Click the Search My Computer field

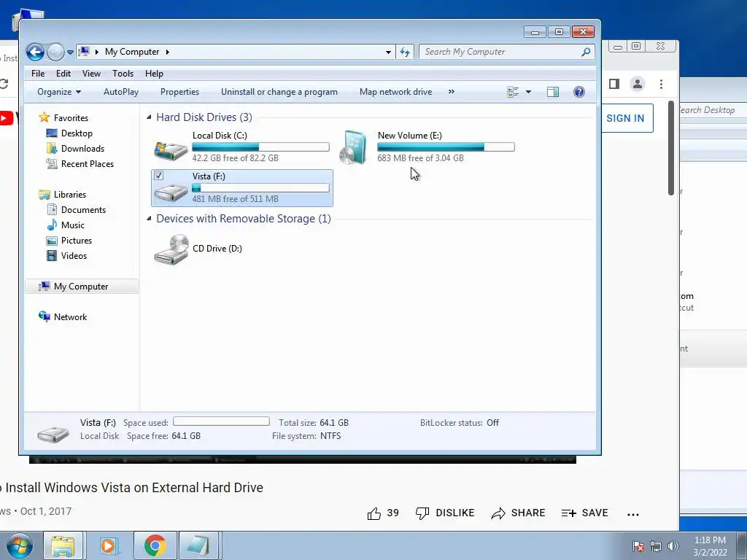(x=506, y=52)
